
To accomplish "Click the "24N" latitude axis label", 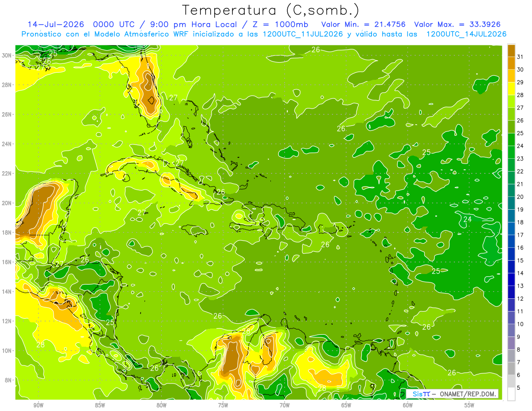I will pos(7,144).
